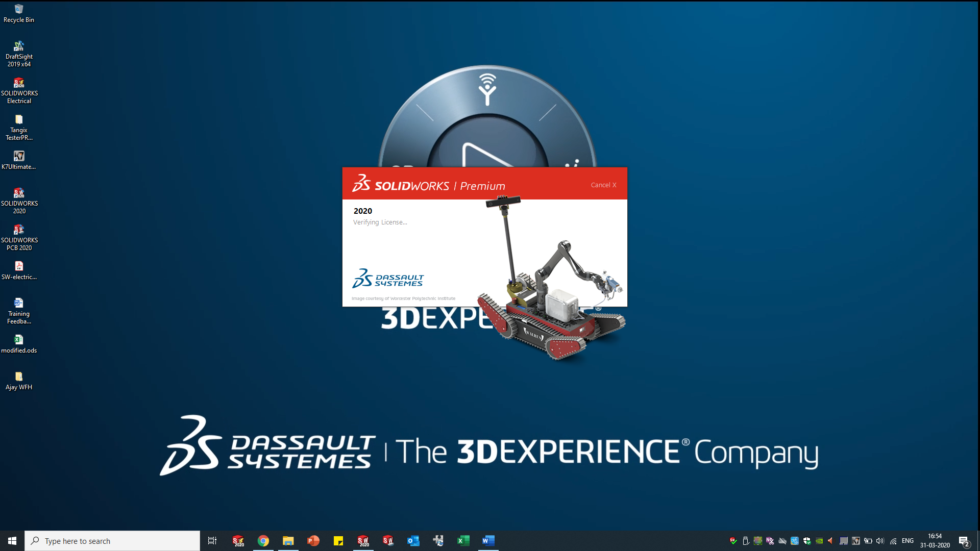This screenshot has width=980, height=551.
Task: Open Outlook from the taskbar
Action: (413, 540)
